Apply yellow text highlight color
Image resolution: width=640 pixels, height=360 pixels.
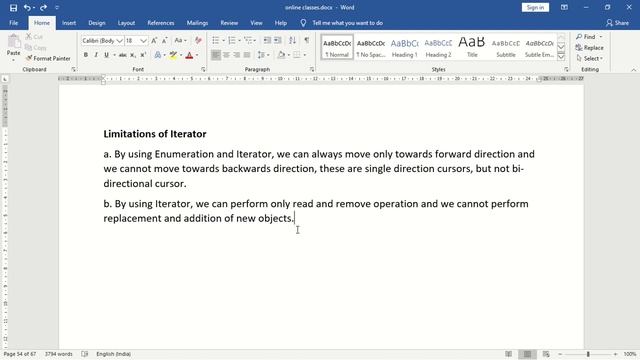(173, 55)
